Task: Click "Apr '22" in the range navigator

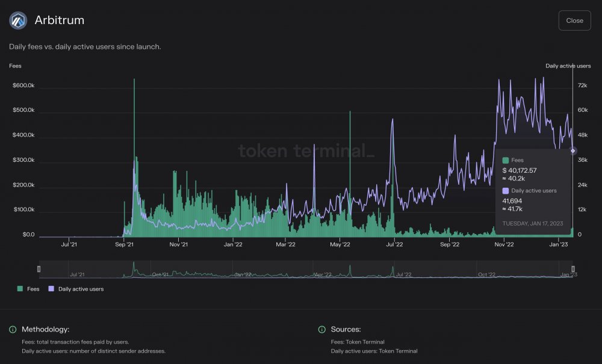Action: coord(323,274)
